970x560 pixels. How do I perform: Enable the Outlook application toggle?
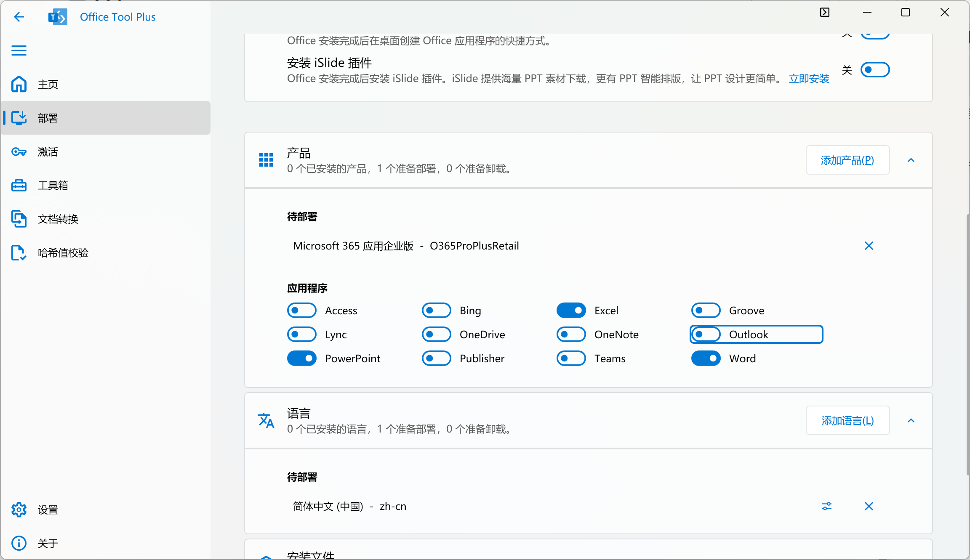coord(706,334)
